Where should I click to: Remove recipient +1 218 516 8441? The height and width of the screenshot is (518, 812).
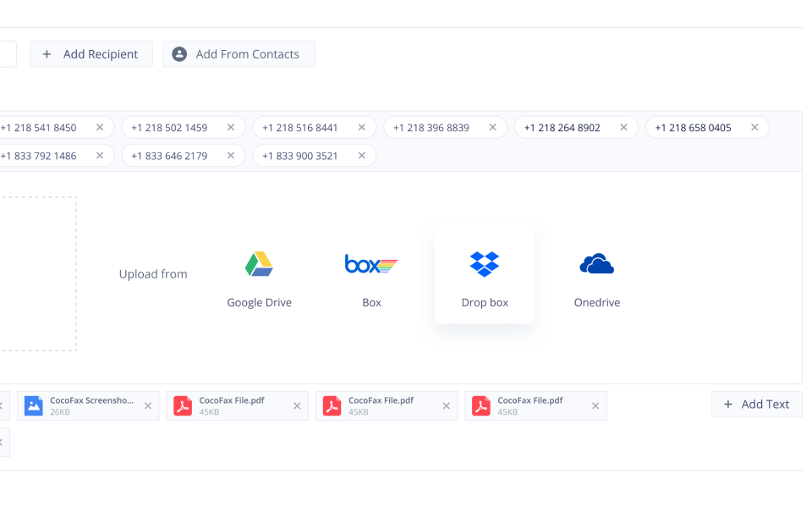[362, 128]
